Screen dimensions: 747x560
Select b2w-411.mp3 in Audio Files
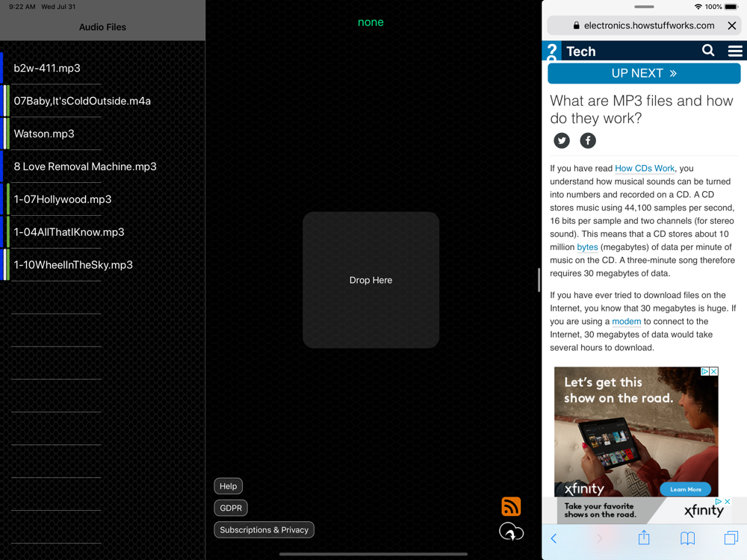point(102,68)
